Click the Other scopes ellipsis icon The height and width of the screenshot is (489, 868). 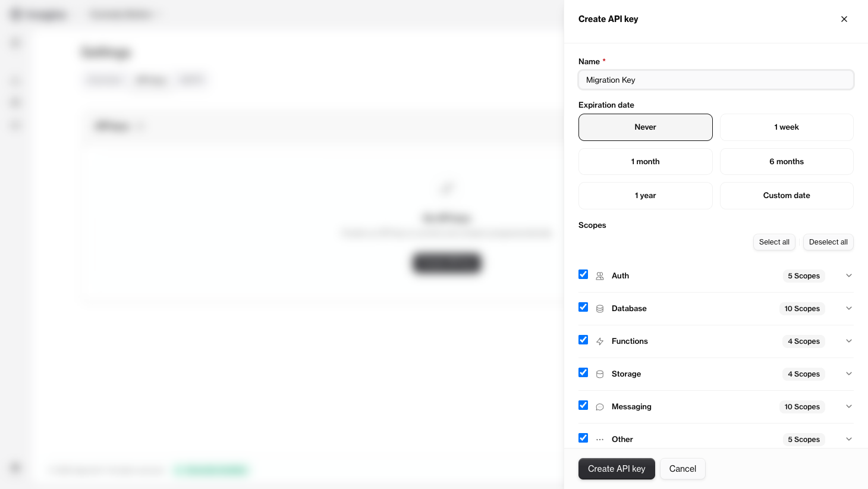point(599,439)
